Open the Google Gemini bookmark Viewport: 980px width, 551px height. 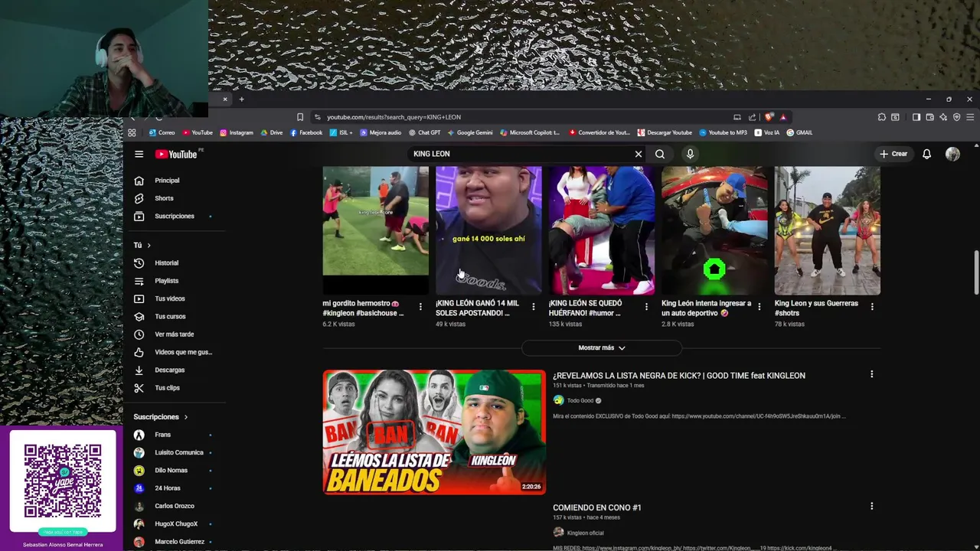470,132
